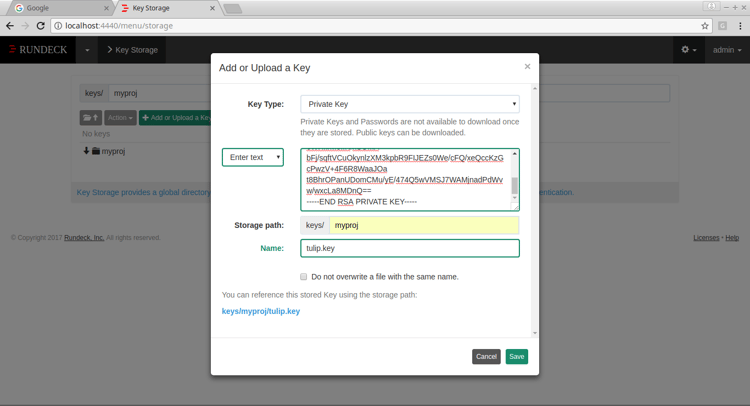The image size is (750, 406).
Task: Click the folder up-level icon button
Action: (x=90, y=118)
